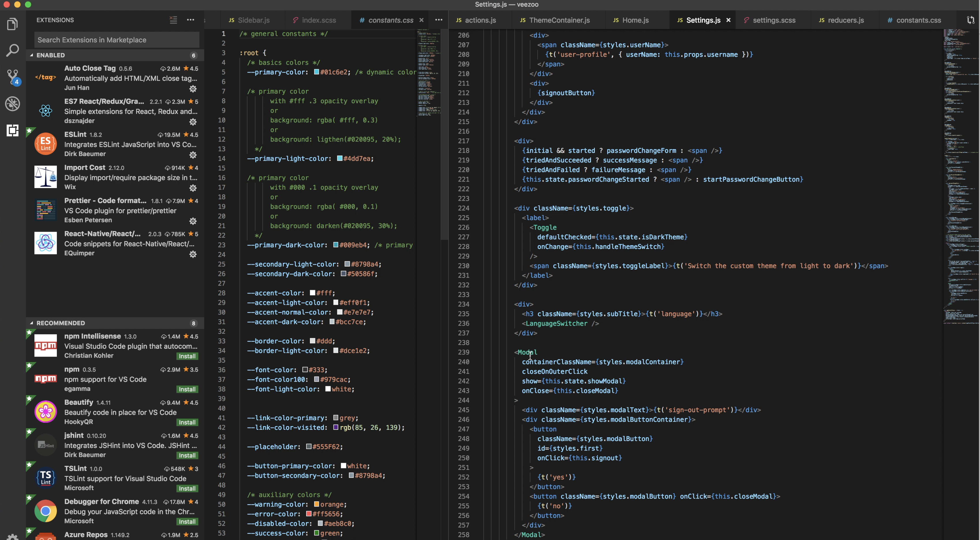Viewport: 980px width, 540px height.
Task: Open the Search view icon
Action: [12, 50]
